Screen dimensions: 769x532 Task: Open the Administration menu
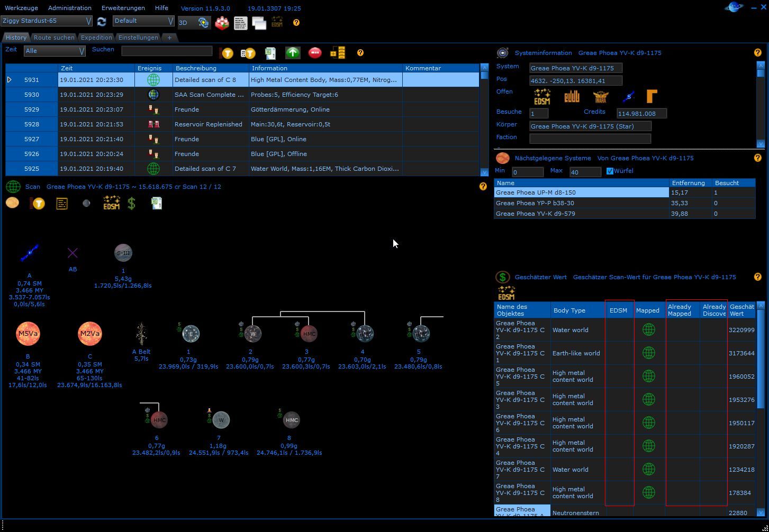point(69,8)
